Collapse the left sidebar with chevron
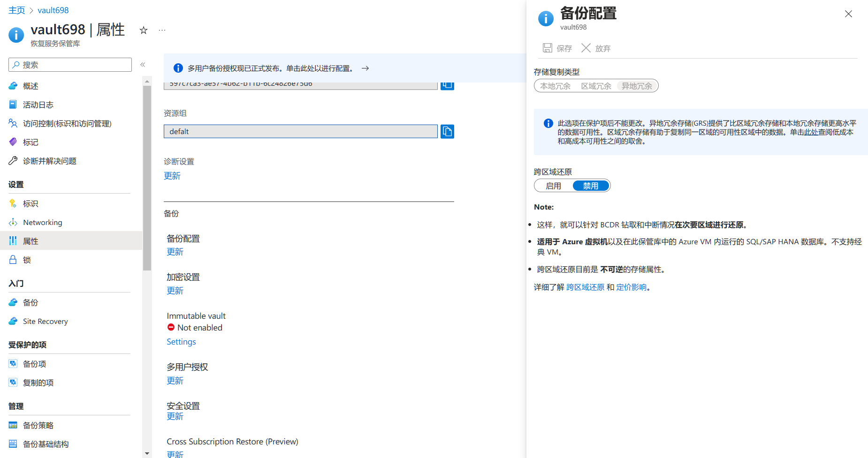868x458 pixels. (x=143, y=65)
